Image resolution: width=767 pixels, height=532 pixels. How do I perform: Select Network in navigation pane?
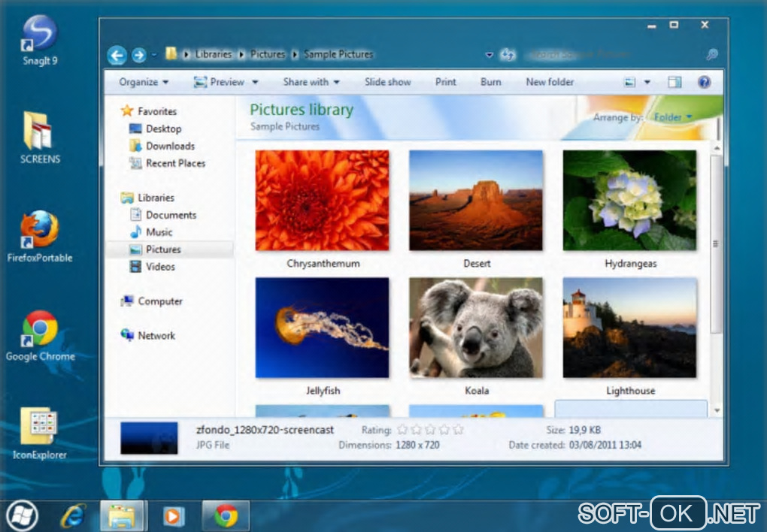147,335
